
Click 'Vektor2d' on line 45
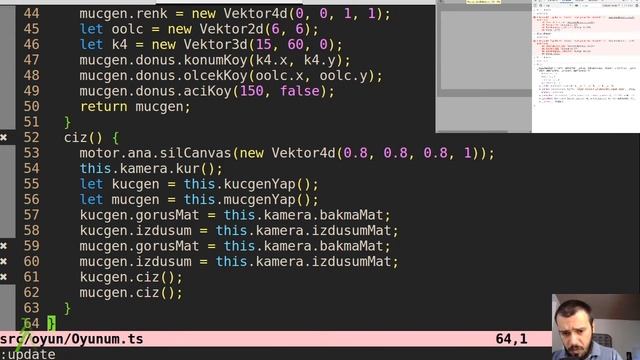click(x=231, y=29)
